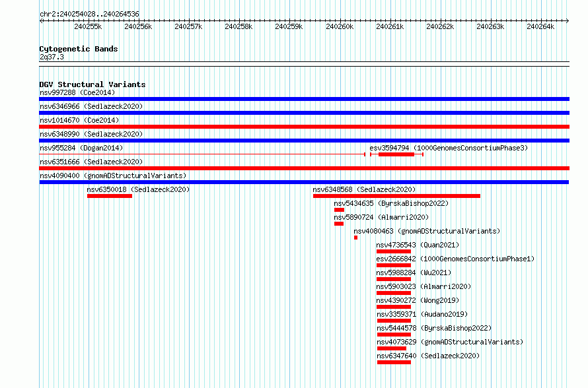Open nsv6346966 (Sedlazeck2020) variant label
The image size is (588, 388).
coord(91,106)
